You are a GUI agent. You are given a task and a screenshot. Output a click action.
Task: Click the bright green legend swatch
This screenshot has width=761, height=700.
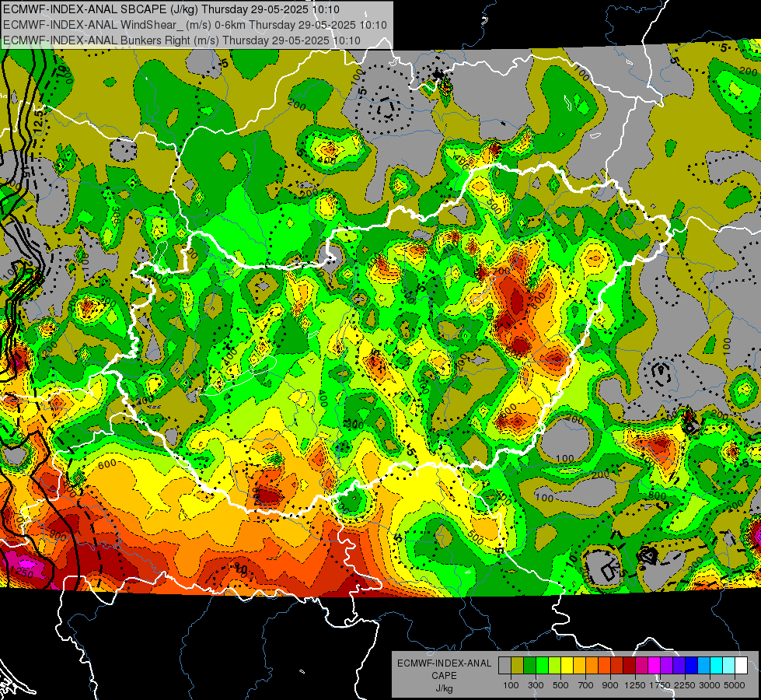tap(543, 666)
